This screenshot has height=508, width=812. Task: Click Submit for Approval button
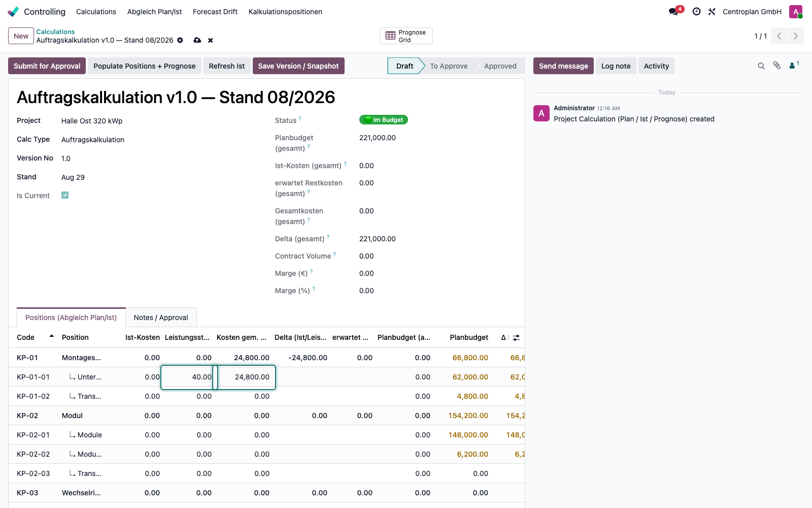pos(47,66)
